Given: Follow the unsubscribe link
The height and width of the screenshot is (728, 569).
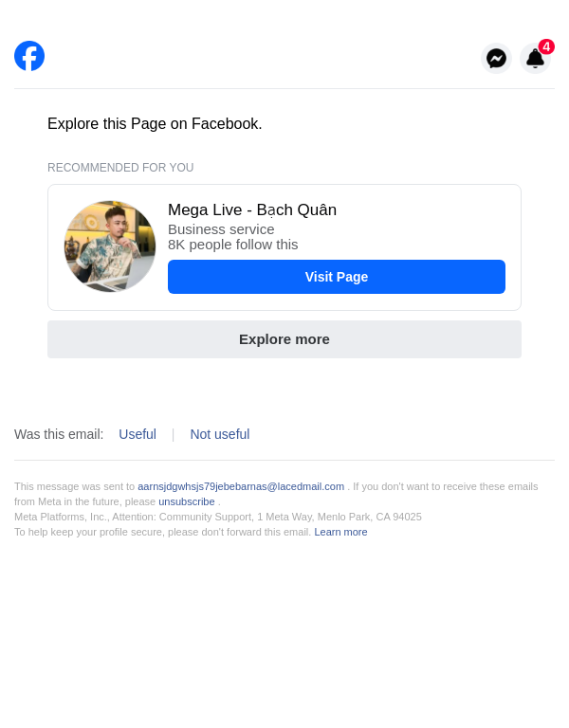Looking at the screenshot, I should pos(187,501).
